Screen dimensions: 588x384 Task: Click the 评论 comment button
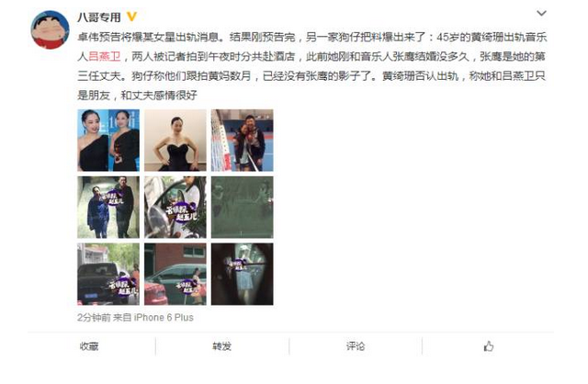tap(356, 346)
